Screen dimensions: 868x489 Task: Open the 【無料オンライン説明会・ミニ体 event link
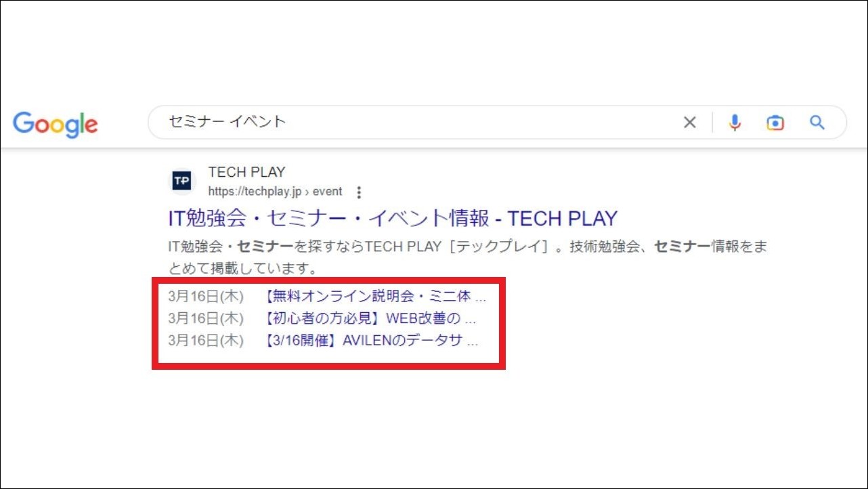pos(373,296)
